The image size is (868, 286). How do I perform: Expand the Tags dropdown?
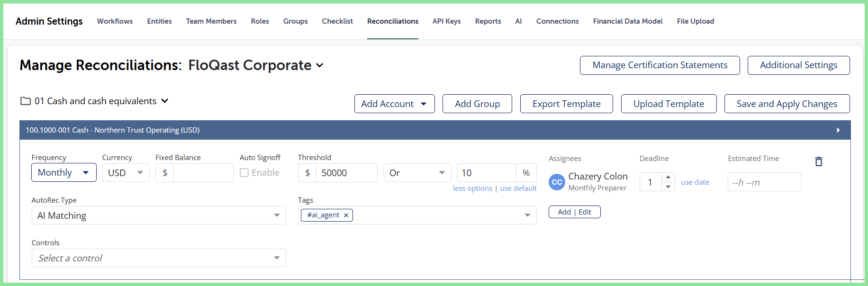coord(527,215)
